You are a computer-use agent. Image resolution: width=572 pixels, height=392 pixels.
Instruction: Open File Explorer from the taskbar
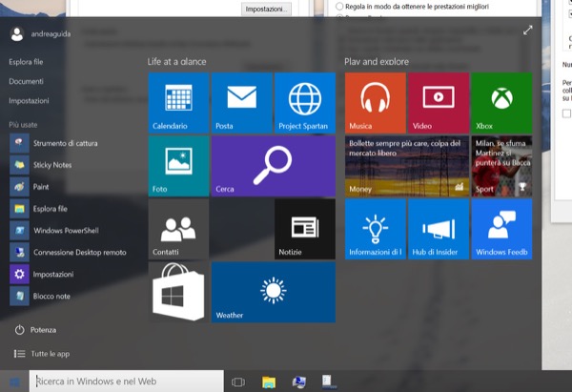(x=269, y=382)
